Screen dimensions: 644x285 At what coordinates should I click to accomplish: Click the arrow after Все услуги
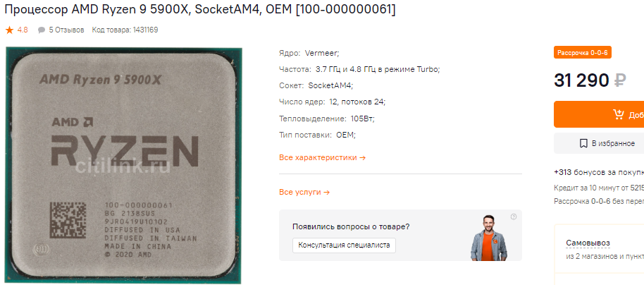point(326,192)
